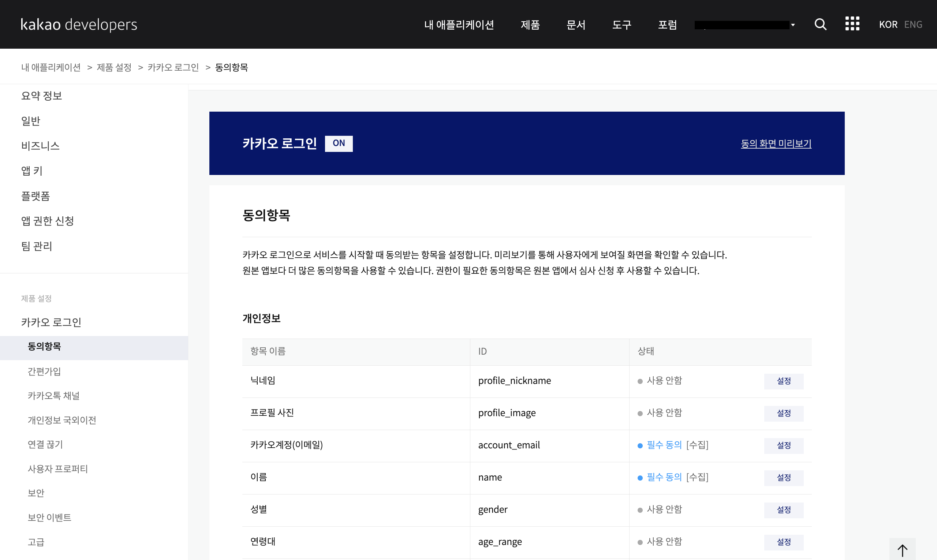The image size is (937, 560).
Task: Open 팀 관리 in sidebar
Action: [37, 246]
